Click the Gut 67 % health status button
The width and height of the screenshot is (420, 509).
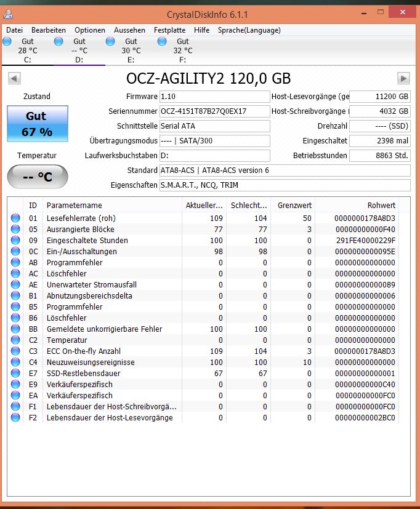(x=38, y=124)
